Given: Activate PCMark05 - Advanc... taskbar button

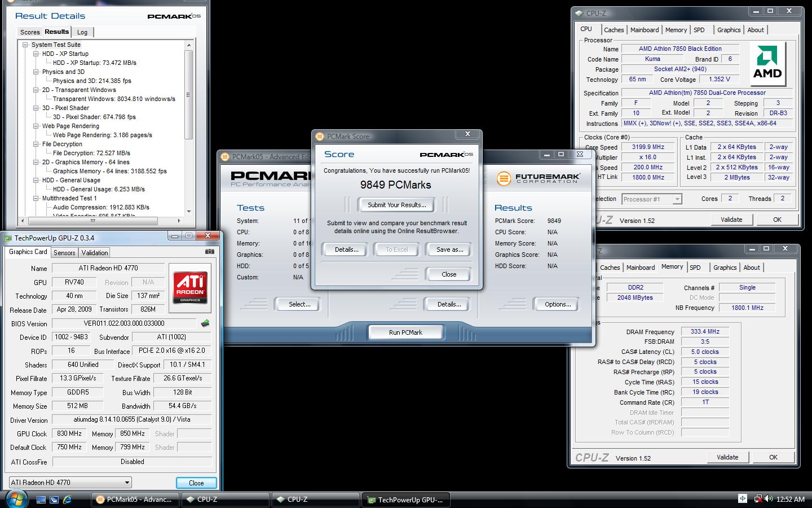Looking at the screenshot, I should pyautogui.click(x=135, y=500).
